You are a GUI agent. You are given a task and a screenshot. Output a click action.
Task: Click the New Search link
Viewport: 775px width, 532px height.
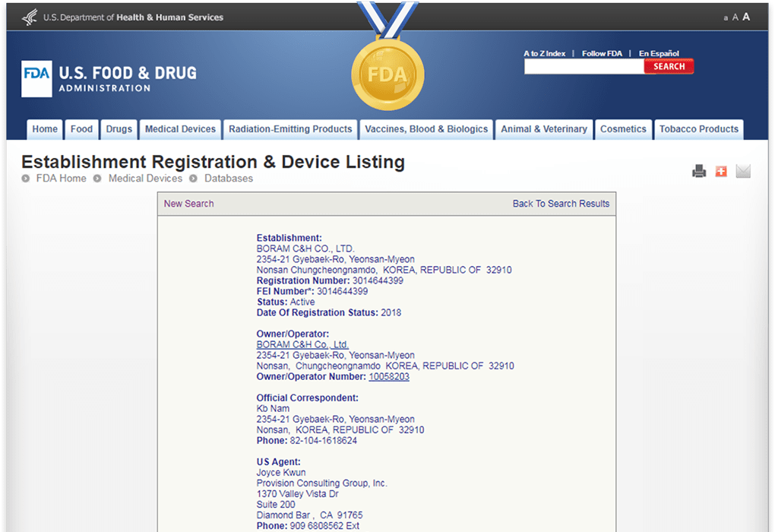coord(188,204)
